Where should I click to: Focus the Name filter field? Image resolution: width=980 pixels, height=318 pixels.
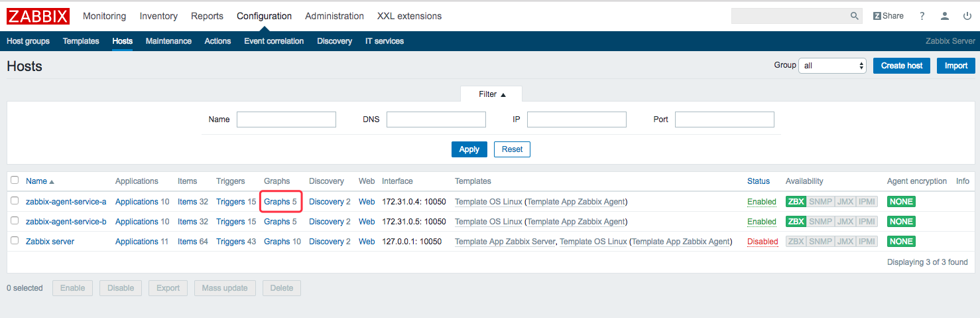(286, 119)
